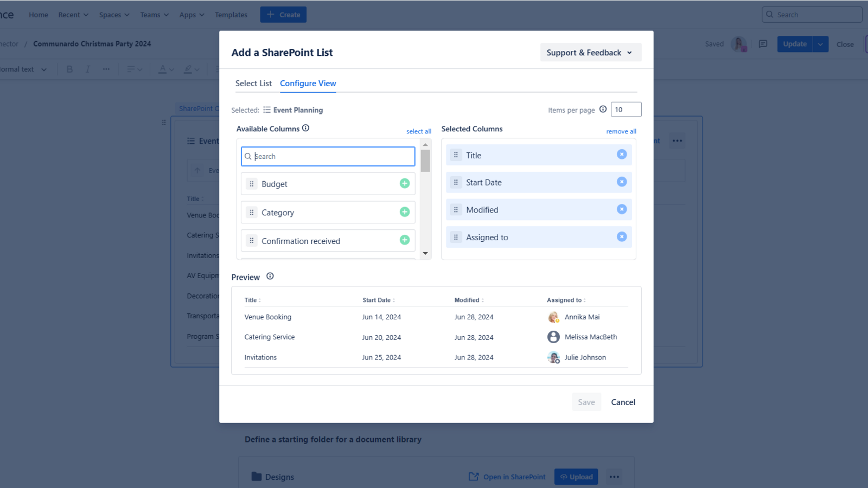Screen dimensions: 868x488
Task: Sort preview by Title column header
Action: [x=252, y=300]
